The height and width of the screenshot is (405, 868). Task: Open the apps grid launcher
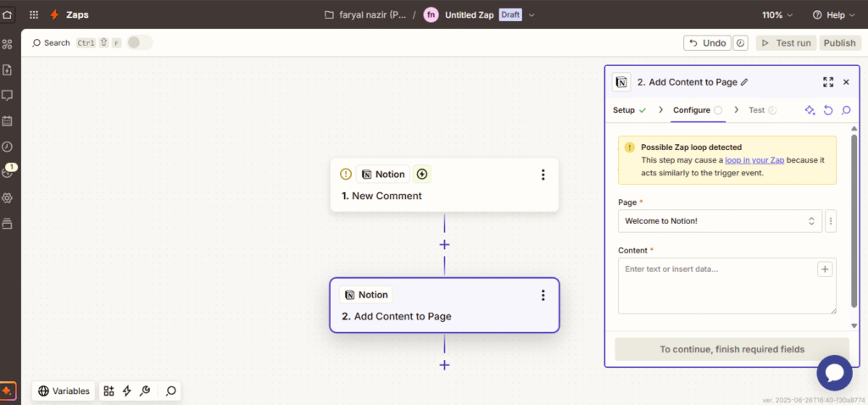[x=34, y=15]
